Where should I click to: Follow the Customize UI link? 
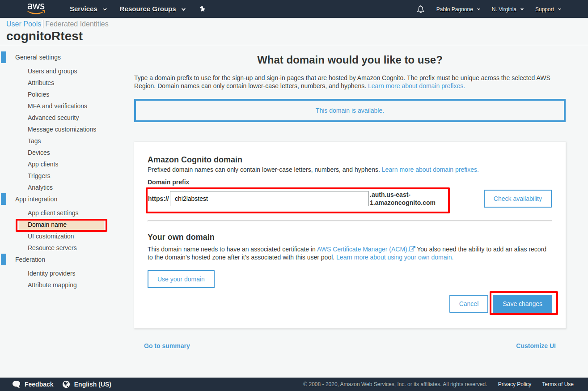(x=536, y=346)
